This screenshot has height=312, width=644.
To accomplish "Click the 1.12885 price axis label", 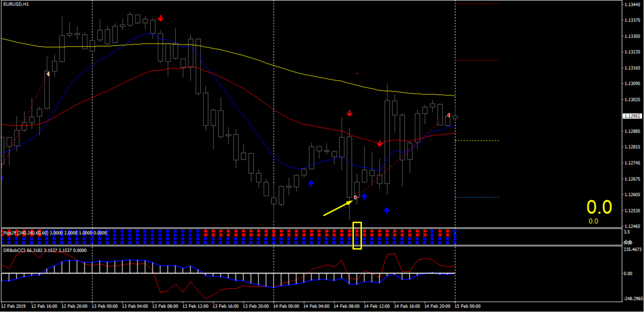I will [x=632, y=131].
